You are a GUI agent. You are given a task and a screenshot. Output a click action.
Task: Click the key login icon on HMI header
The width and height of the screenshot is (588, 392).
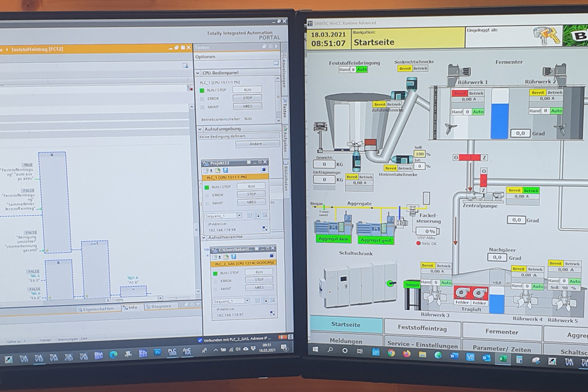(x=547, y=37)
